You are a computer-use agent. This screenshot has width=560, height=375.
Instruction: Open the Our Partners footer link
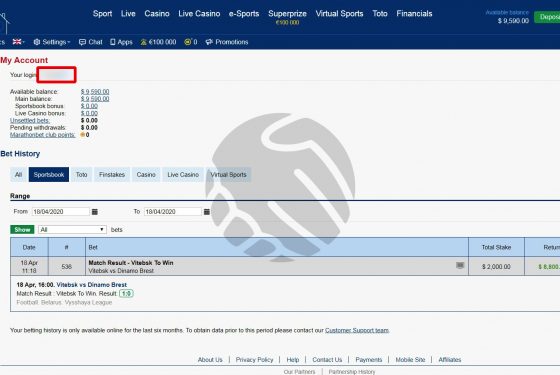299,372
